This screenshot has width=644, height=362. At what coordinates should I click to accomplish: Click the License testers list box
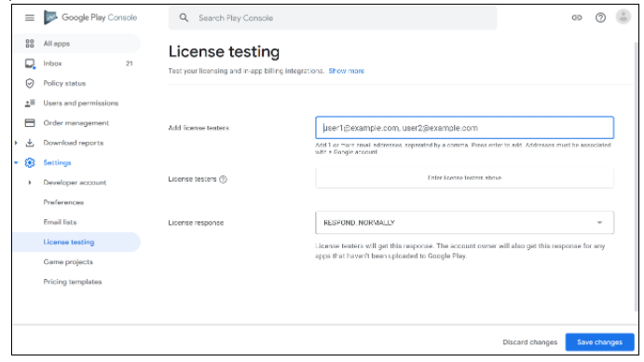[x=464, y=178]
